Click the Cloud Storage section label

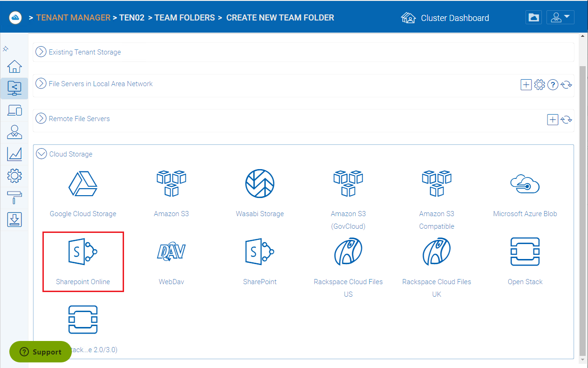tap(71, 154)
